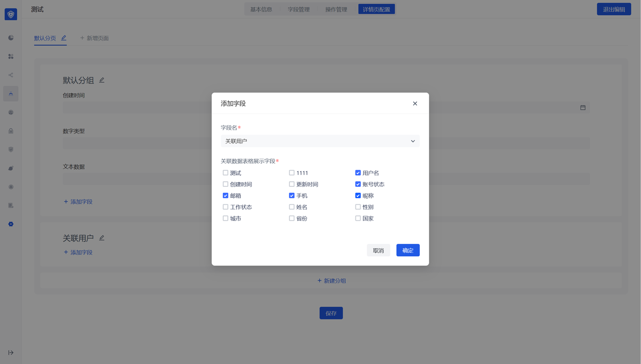The height and width of the screenshot is (364, 641).
Task: Click the share icon in the sidebar
Action: tap(11, 75)
